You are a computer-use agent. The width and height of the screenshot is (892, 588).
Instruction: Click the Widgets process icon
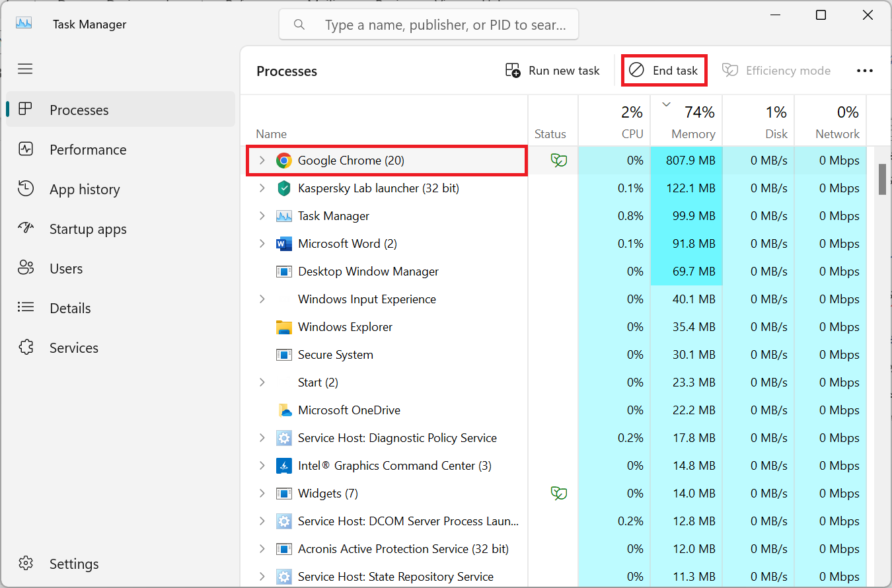(x=284, y=494)
